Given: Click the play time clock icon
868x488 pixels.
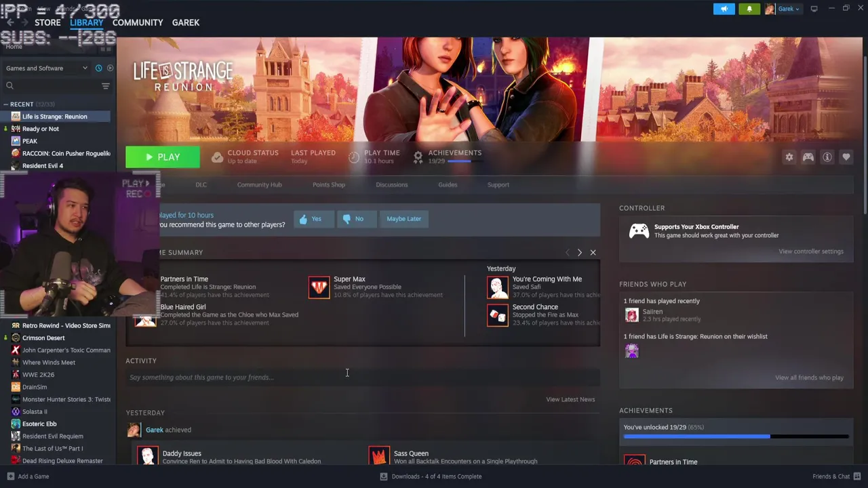Looking at the screenshot, I should pyautogui.click(x=353, y=157).
